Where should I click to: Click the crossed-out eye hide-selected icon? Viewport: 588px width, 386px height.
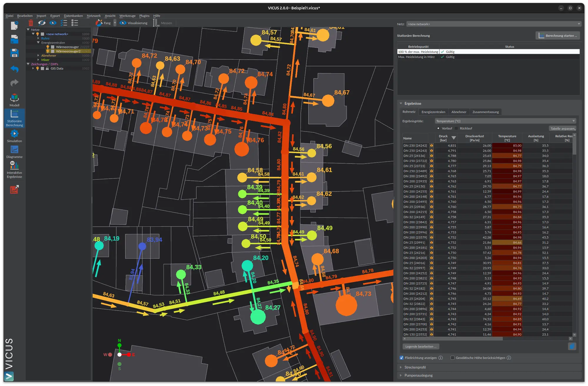[42, 23]
